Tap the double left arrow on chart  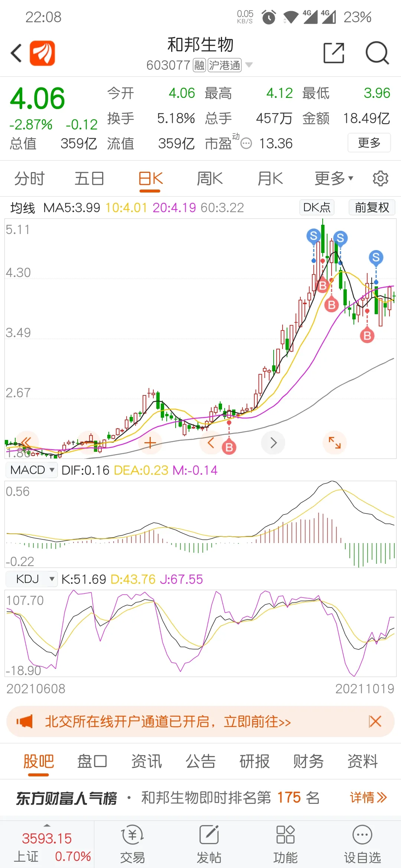[27, 443]
